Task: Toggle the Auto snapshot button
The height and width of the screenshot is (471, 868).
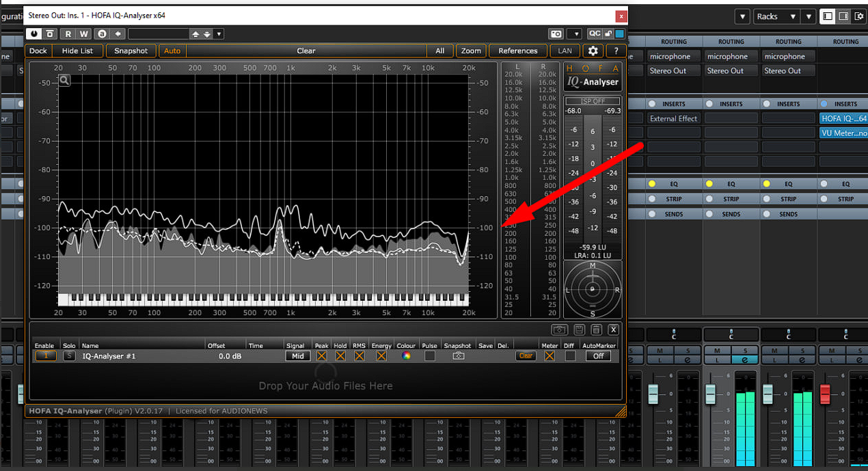Action: click(x=172, y=51)
